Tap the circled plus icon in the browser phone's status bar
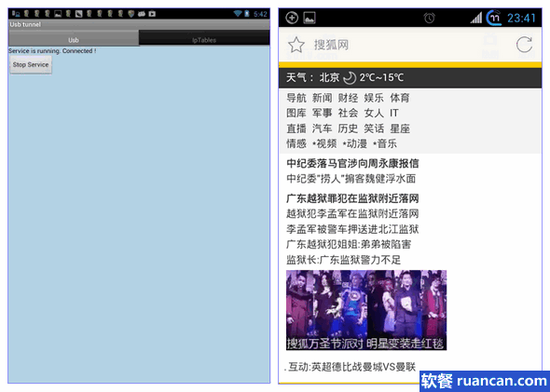The width and height of the screenshot is (550, 392). (292, 18)
